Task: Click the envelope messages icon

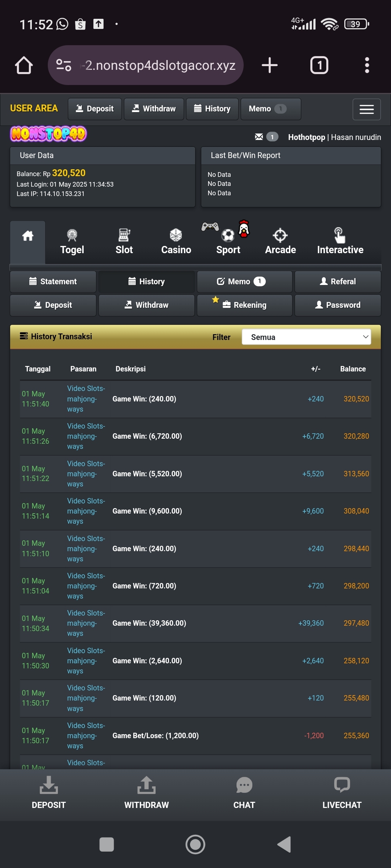Action: click(x=259, y=137)
